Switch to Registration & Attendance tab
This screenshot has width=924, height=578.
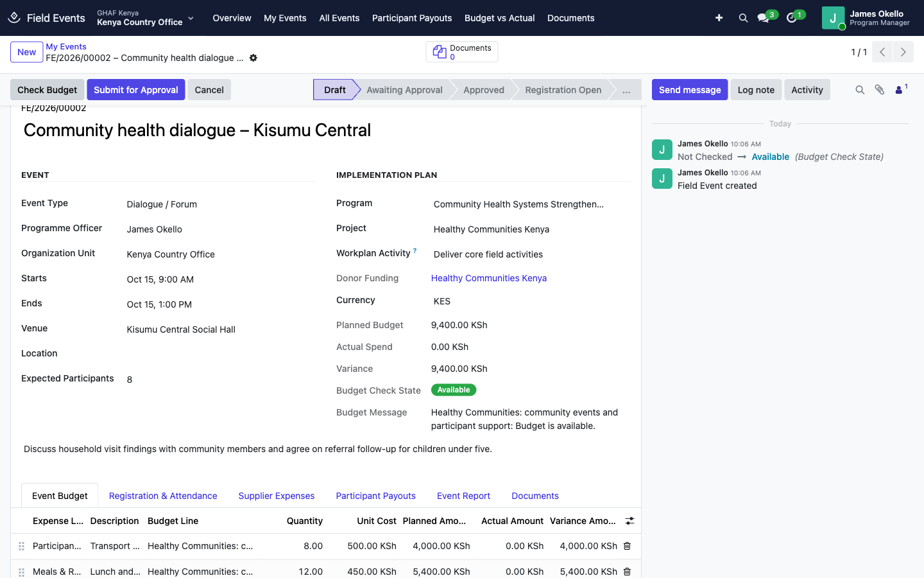[x=163, y=496]
